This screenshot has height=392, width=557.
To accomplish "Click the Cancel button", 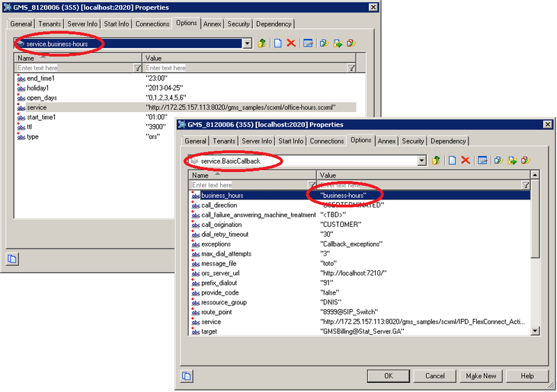I will pyautogui.click(x=435, y=376).
